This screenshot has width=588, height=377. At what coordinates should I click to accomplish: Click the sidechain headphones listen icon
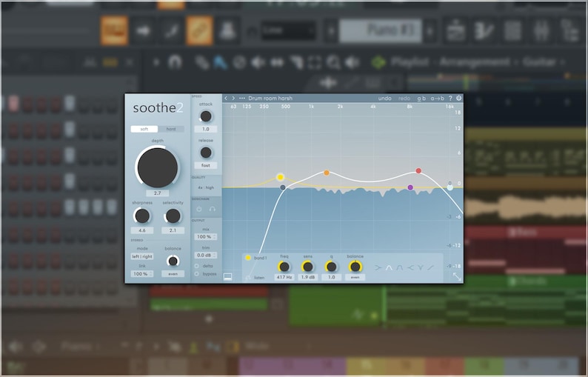tap(213, 209)
